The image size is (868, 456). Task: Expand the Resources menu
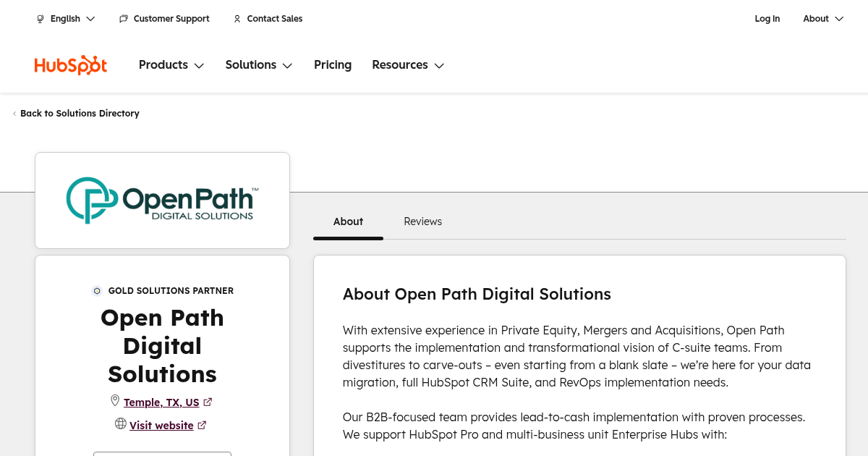pyautogui.click(x=408, y=65)
